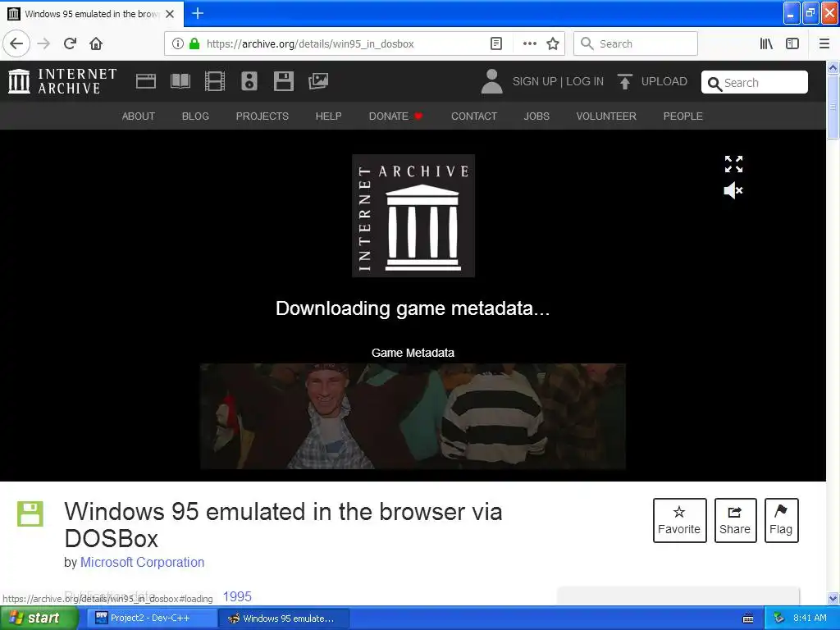Viewport: 840px width, 630px height.
Task: Open the BLOG menu item
Action: pyautogui.click(x=195, y=116)
